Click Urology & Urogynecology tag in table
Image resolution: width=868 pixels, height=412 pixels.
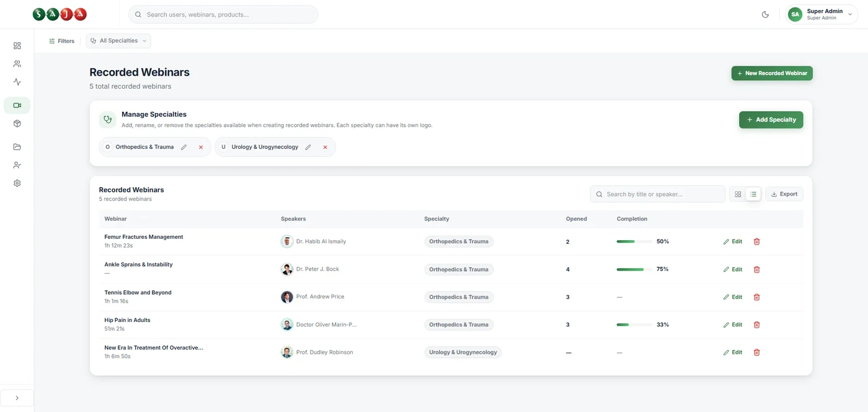click(463, 352)
